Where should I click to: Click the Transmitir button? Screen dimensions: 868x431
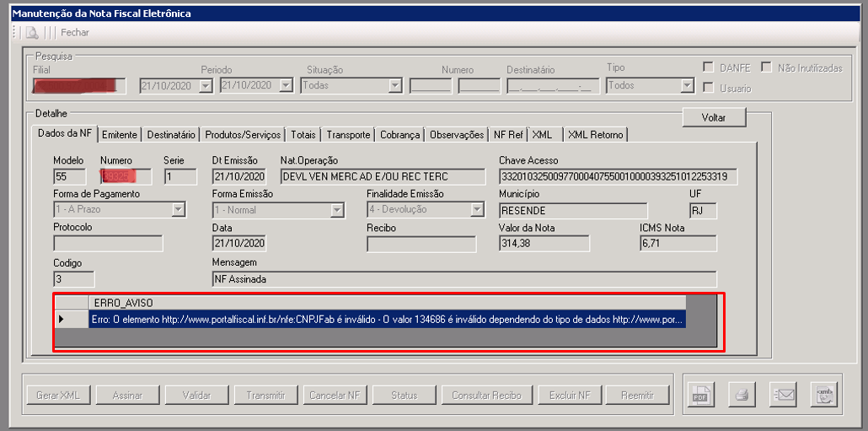[265, 396]
